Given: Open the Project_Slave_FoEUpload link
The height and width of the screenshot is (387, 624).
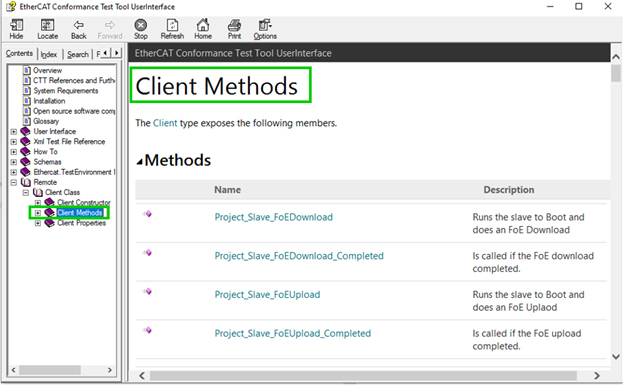Looking at the screenshot, I should [x=267, y=294].
